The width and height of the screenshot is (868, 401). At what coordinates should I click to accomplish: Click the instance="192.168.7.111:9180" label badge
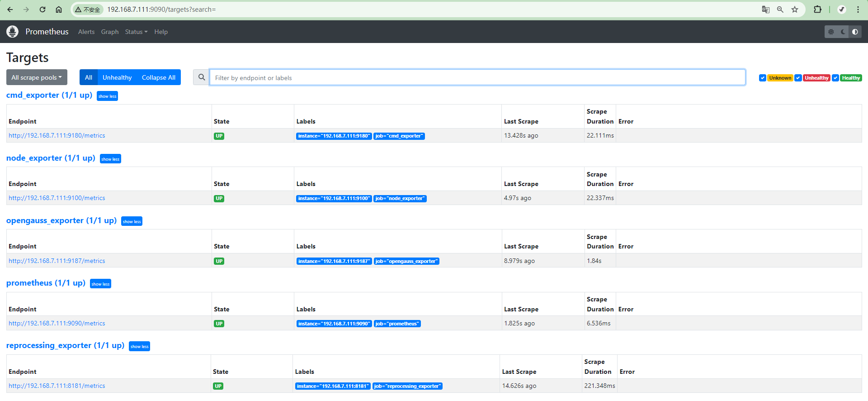pyautogui.click(x=334, y=136)
